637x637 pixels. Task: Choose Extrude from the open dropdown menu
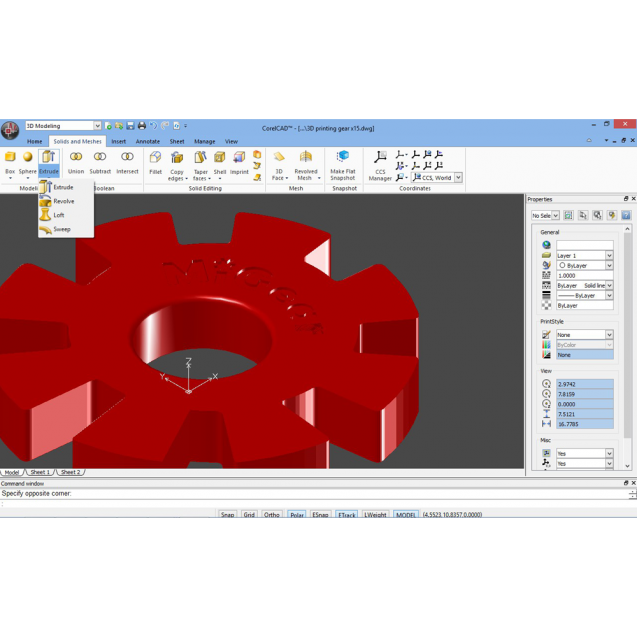(65, 187)
